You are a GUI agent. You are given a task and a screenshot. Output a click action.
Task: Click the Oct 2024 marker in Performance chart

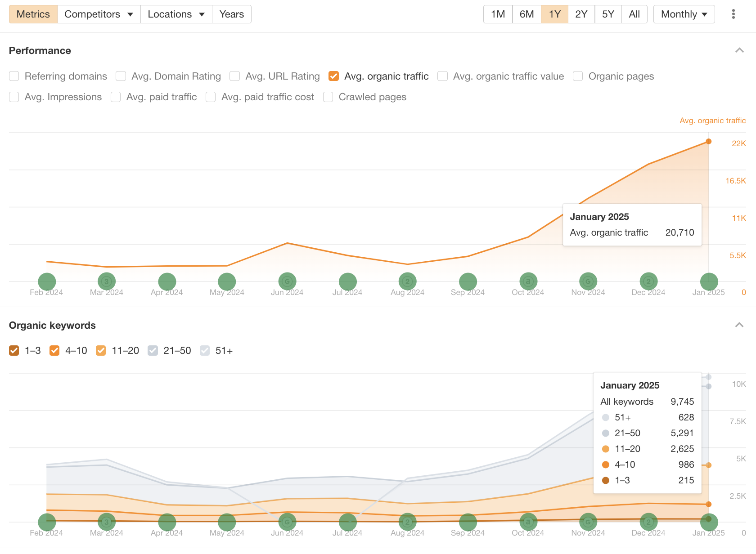click(x=528, y=281)
